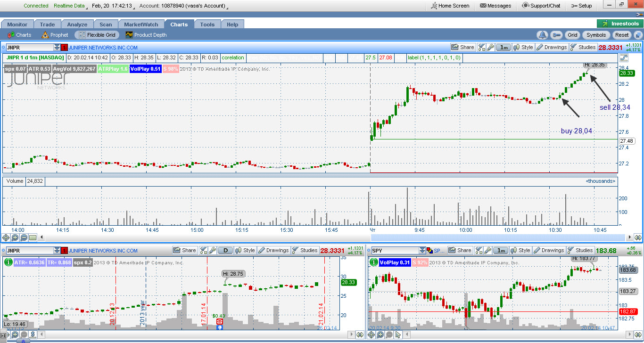Click the JNPR symbol input field on main chart

tap(29, 47)
